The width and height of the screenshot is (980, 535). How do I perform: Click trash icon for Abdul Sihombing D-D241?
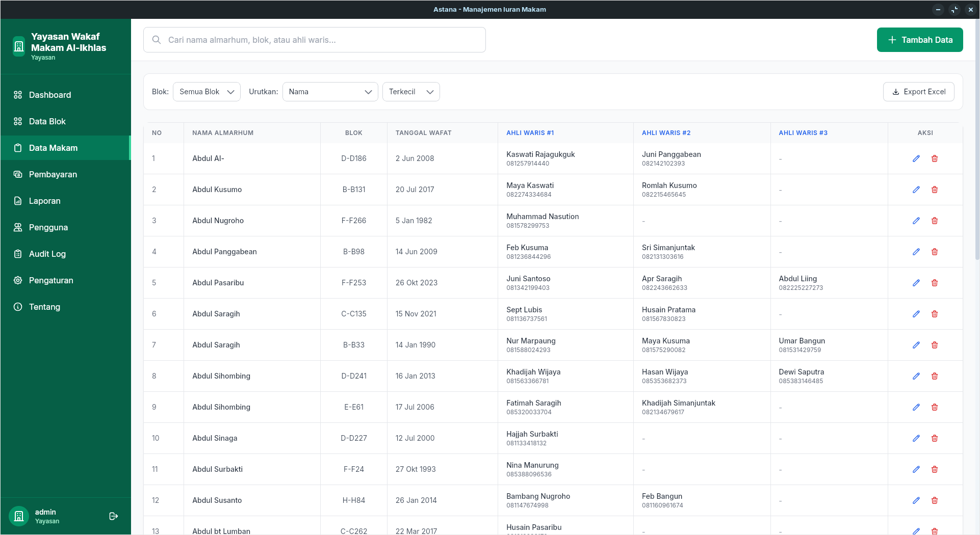934,376
